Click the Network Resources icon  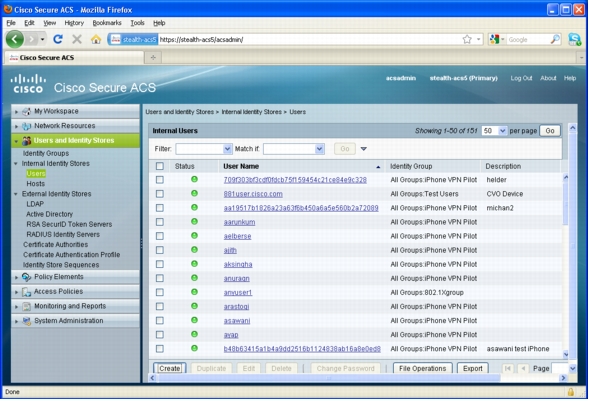tap(26, 126)
